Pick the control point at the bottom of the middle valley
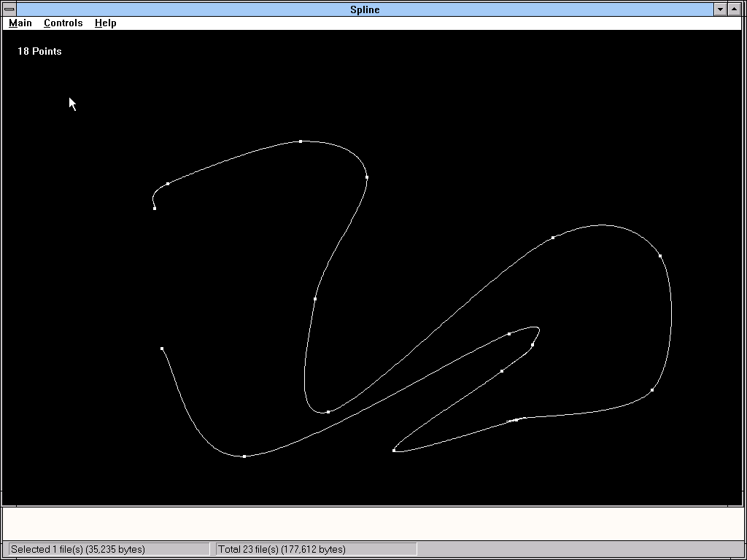Viewport: 747px width, 560px height. click(x=328, y=412)
